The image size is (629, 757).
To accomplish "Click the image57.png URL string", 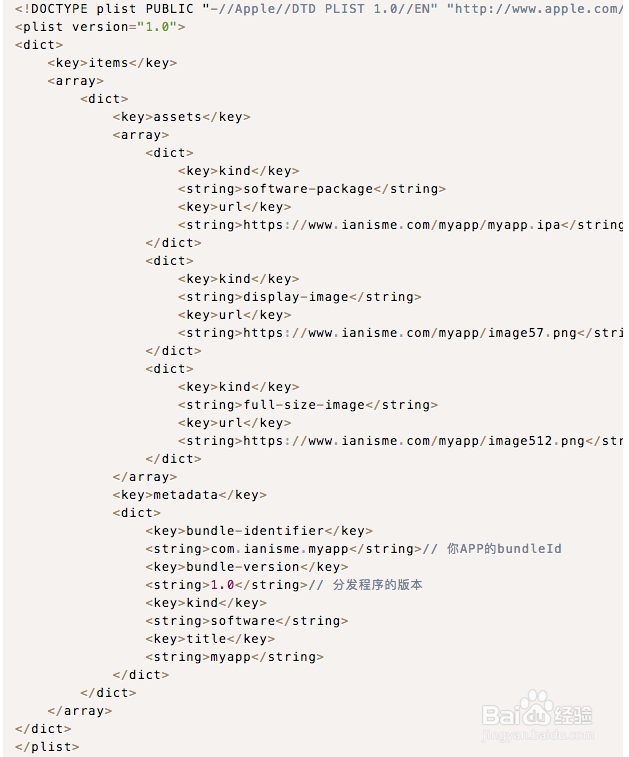I will [x=410, y=333].
